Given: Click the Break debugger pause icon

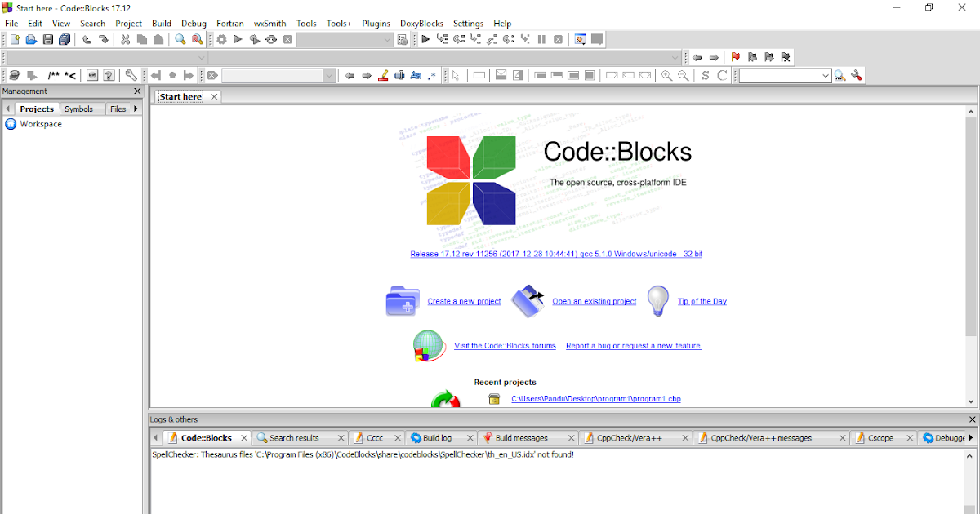Looking at the screenshot, I should pyautogui.click(x=541, y=39).
